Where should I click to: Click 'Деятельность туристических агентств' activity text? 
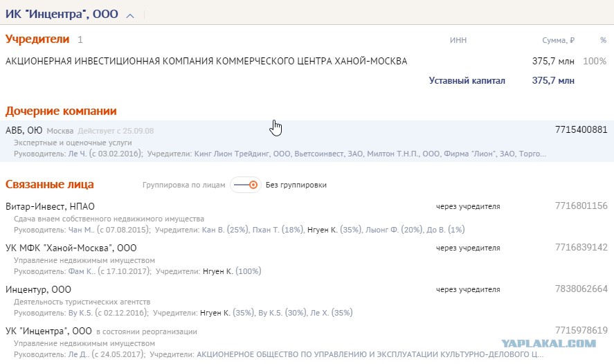pyautogui.click(x=82, y=302)
